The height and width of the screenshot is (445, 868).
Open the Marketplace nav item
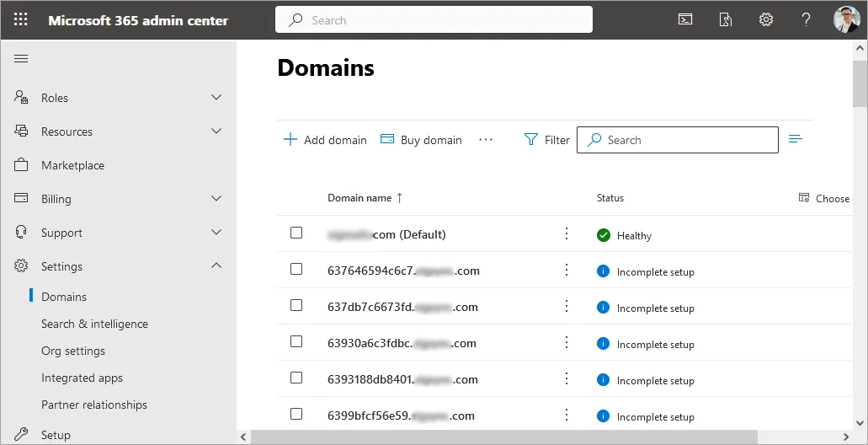[x=72, y=165]
